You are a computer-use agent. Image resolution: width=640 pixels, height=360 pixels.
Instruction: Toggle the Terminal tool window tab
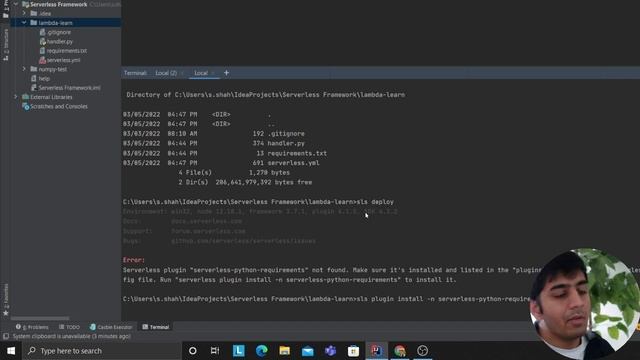click(156, 327)
